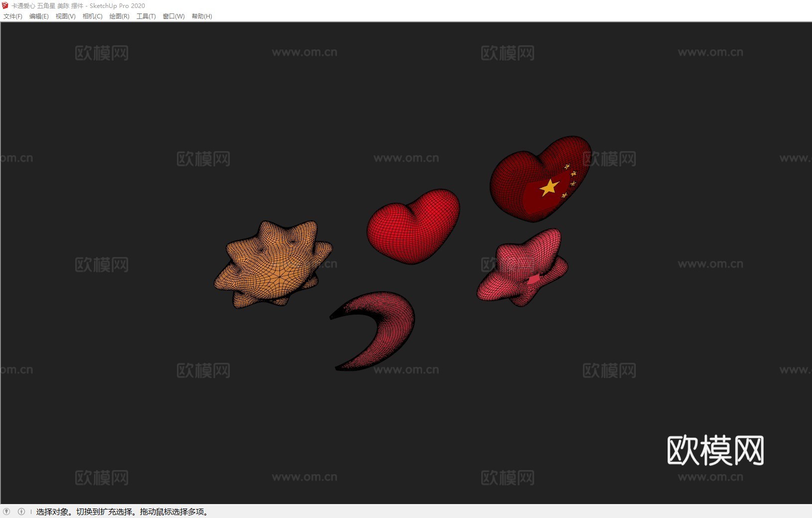Select the plain red heart model
812x518 pixels.
pyautogui.click(x=413, y=227)
